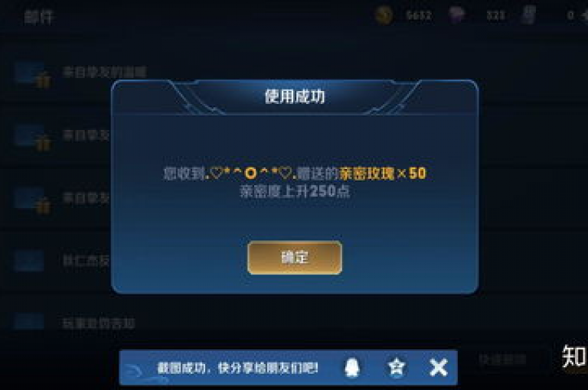
Task: Open the third mail envelope with gift icon
Action: click(x=32, y=200)
